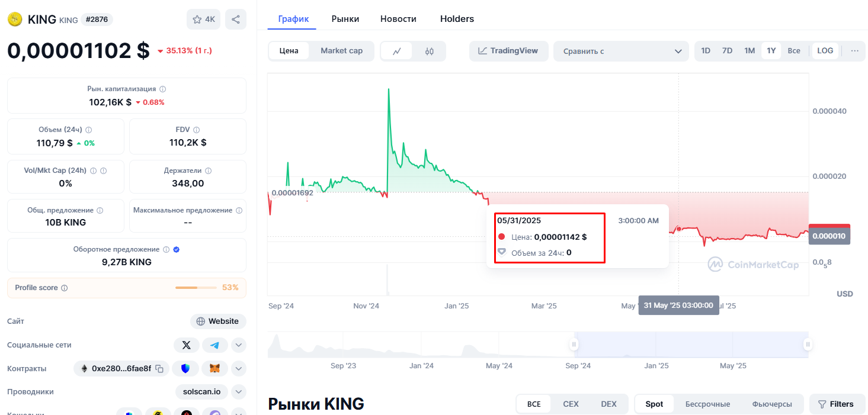Open solscan.io explorer link
The width and height of the screenshot is (868, 415).
202,392
